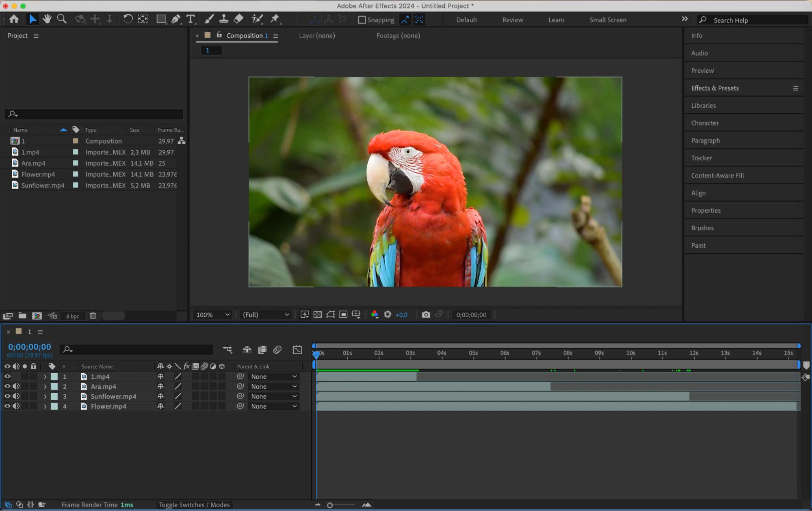Enable the Snapping checkbox
This screenshot has width=812, height=511.
click(362, 20)
